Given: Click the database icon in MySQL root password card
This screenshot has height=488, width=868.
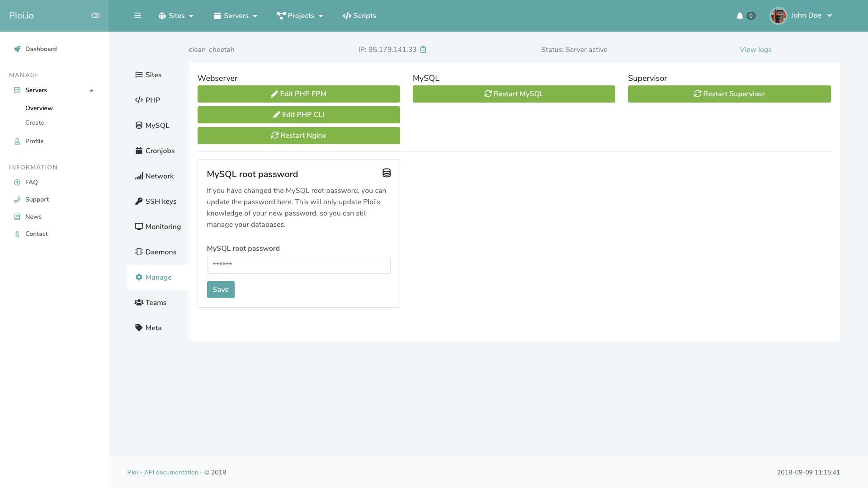Looking at the screenshot, I should tap(387, 173).
